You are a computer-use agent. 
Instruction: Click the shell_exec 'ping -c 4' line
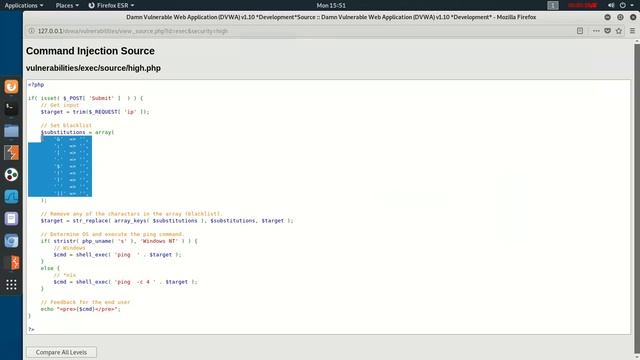click(125, 282)
